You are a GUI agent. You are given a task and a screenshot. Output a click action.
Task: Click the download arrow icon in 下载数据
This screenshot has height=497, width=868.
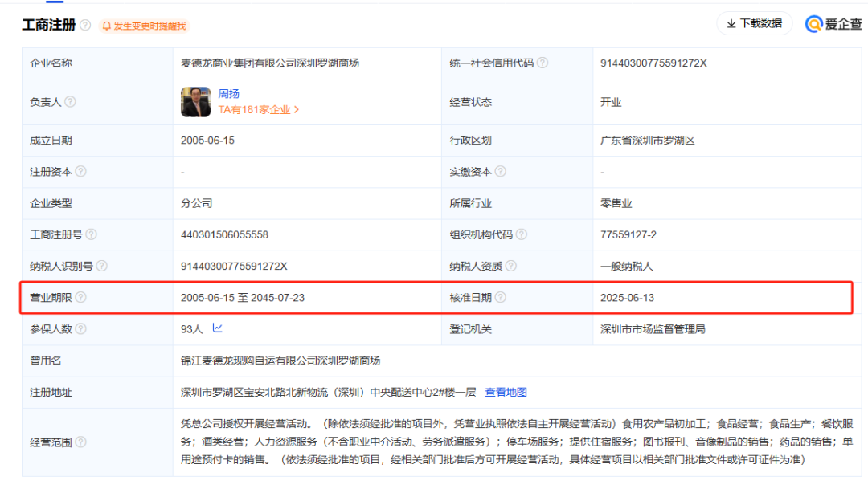(x=731, y=23)
